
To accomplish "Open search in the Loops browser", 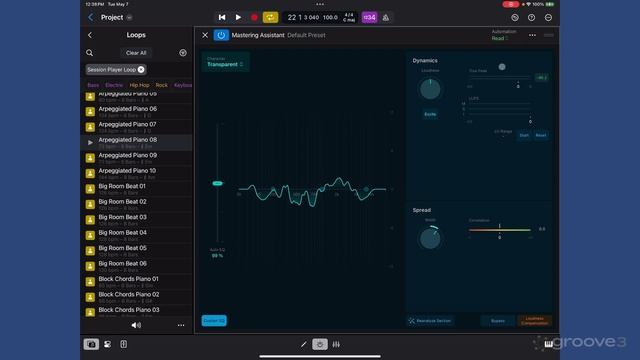I will tap(89, 53).
